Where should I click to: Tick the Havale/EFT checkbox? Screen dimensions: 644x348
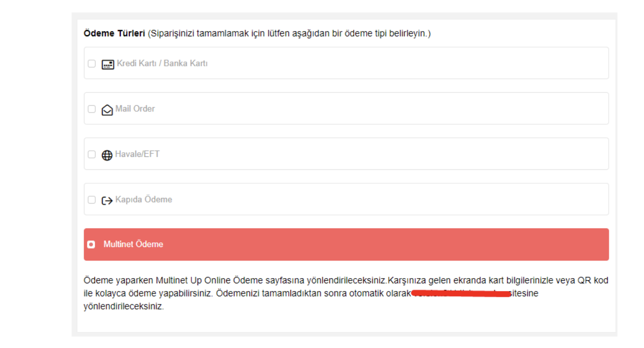92,154
